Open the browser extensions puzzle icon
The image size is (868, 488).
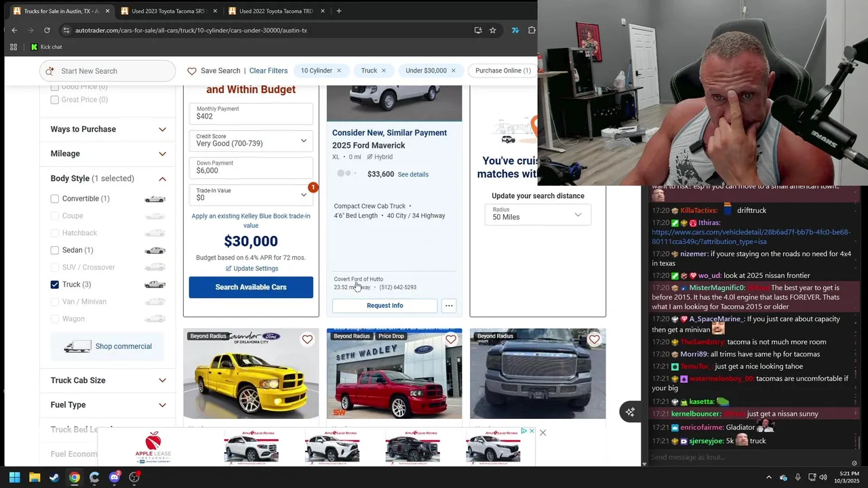click(x=532, y=30)
